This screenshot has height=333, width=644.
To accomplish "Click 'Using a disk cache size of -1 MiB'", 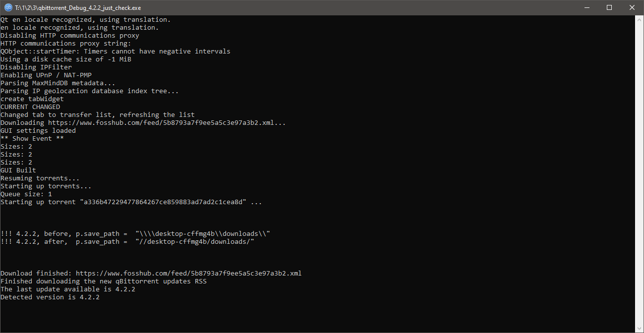I will point(66,59).
